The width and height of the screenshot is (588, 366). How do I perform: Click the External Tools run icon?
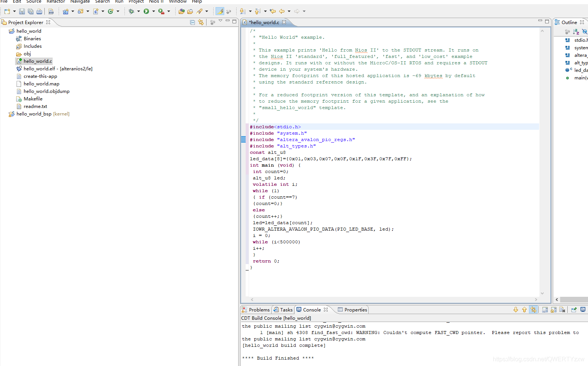click(161, 11)
